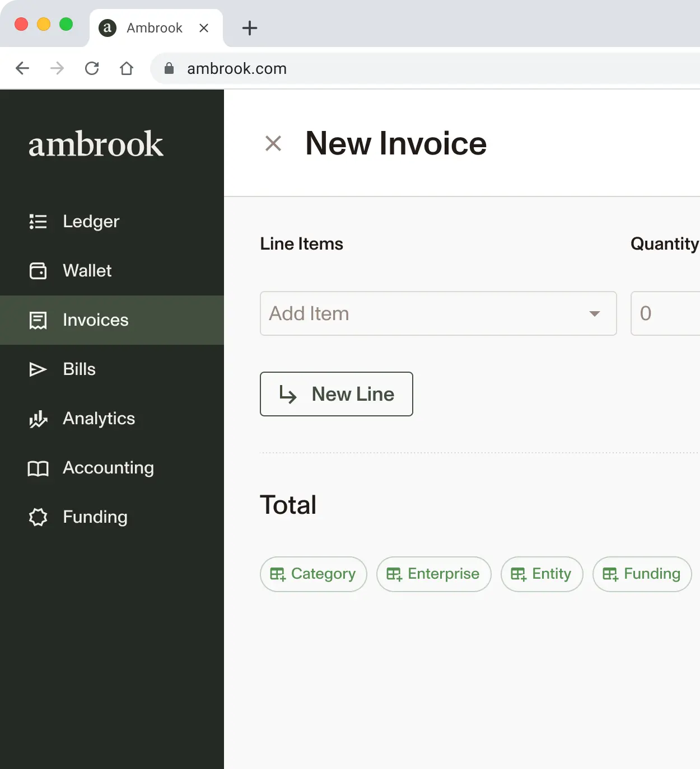Open the line item selector arrow
This screenshot has width=700, height=769.
point(595,314)
